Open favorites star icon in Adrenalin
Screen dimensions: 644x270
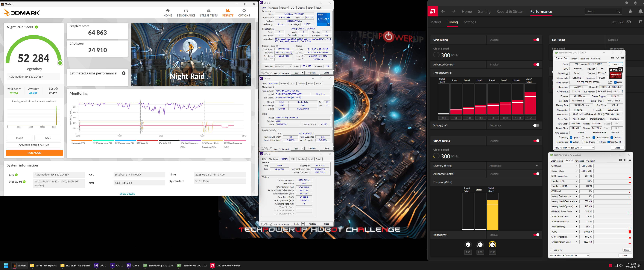[x=630, y=11]
